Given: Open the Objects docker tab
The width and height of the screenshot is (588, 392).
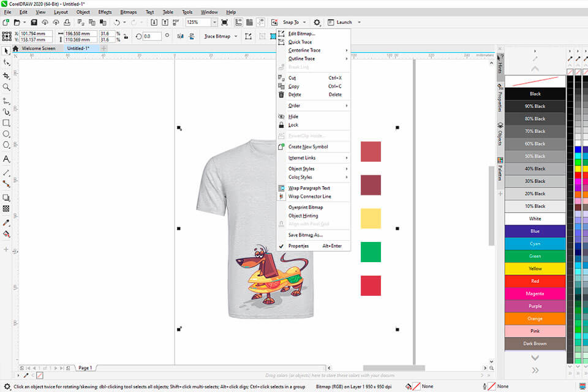Looking at the screenshot, I should coord(499,130).
